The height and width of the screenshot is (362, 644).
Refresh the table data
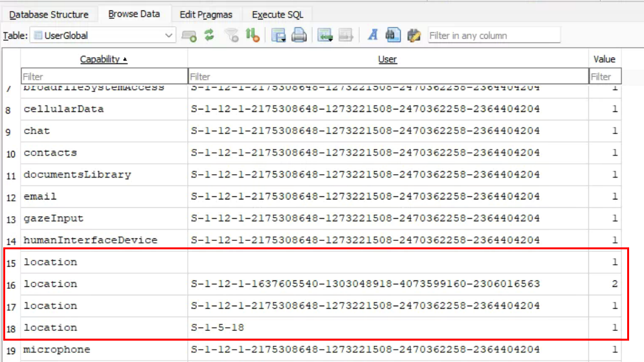click(209, 36)
